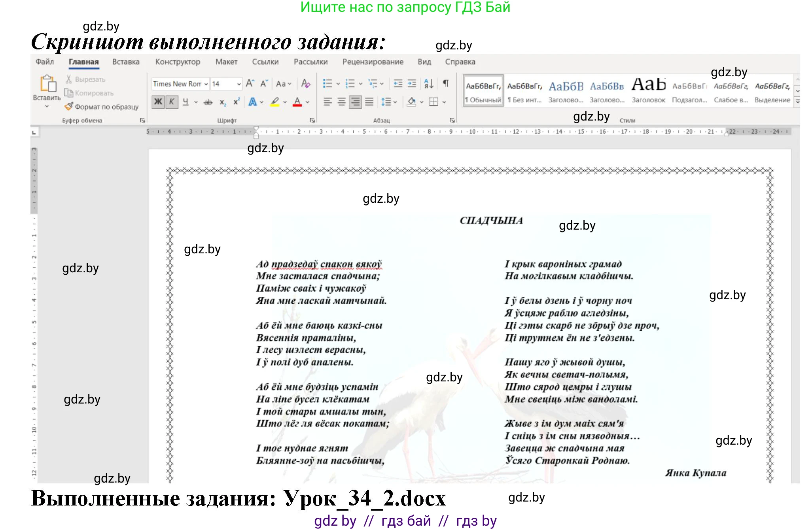Open the font size 14 dropdown
Image resolution: width=812 pixels, height=530 pixels.
tap(239, 84)
